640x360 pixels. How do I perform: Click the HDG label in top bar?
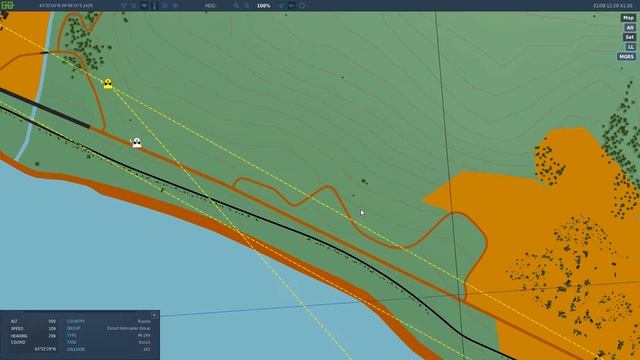[x=210, y=6]
